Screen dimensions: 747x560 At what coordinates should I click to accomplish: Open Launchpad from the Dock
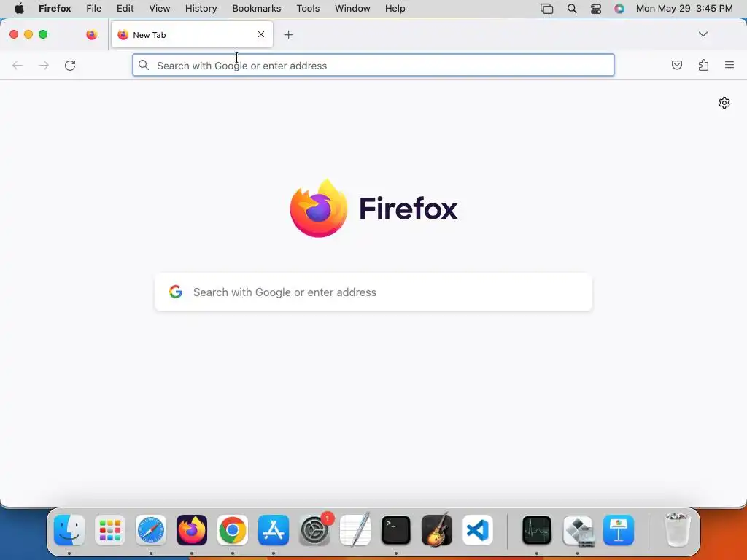point(110,530)
